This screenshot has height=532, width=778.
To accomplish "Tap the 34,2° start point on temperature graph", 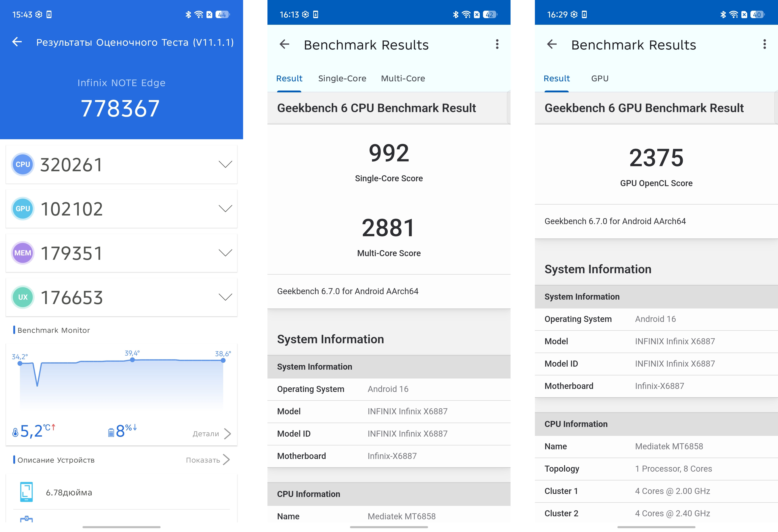I will click(x=20, y=363).
